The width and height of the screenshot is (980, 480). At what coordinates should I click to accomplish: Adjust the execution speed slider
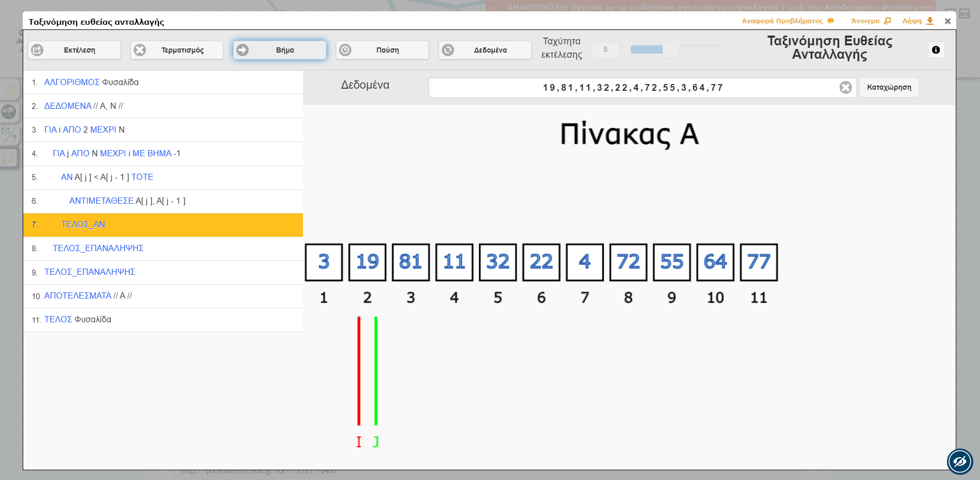(x=671, y=49)
